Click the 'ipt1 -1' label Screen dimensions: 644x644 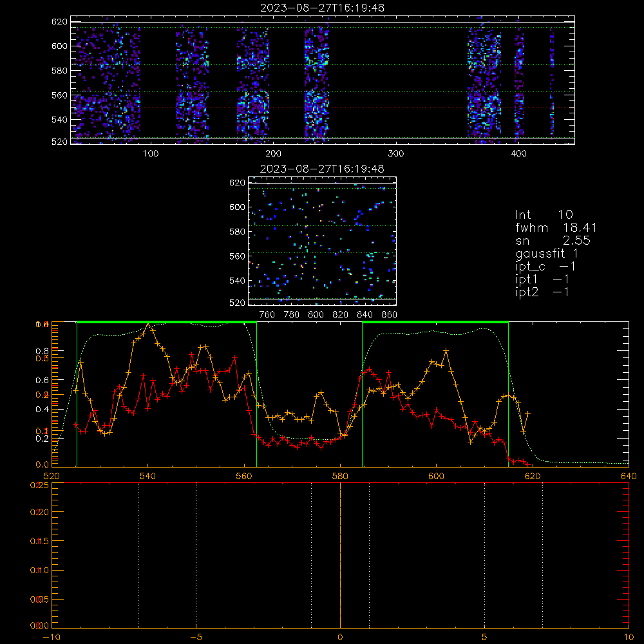click(542, 279)
